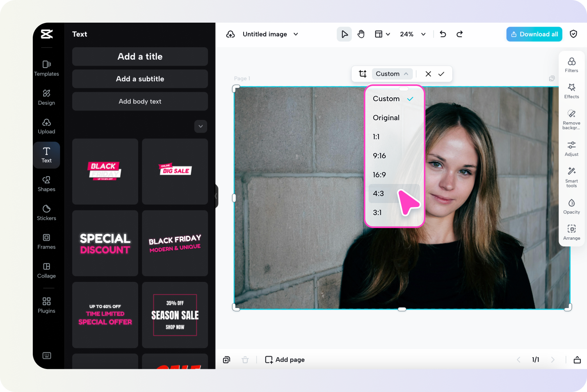Open the Design panel
The height and width of the screenshot is (392, 587).
pos(46,97)
